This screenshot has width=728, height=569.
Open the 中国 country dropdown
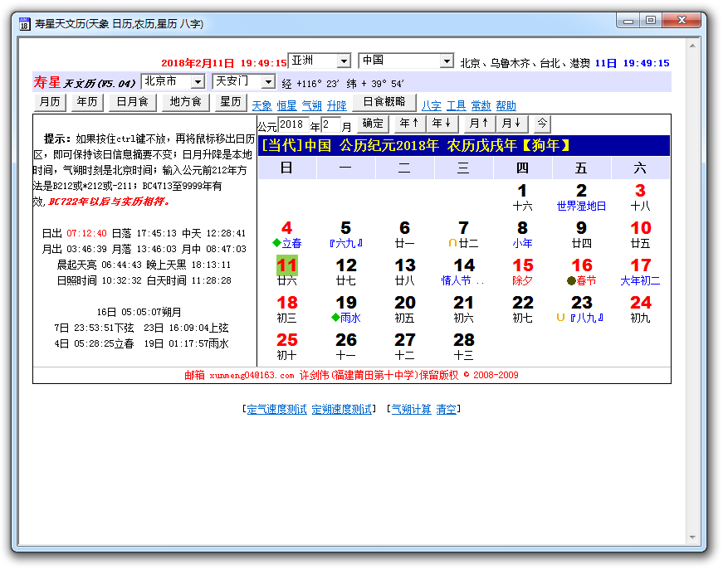click(446, 61)
